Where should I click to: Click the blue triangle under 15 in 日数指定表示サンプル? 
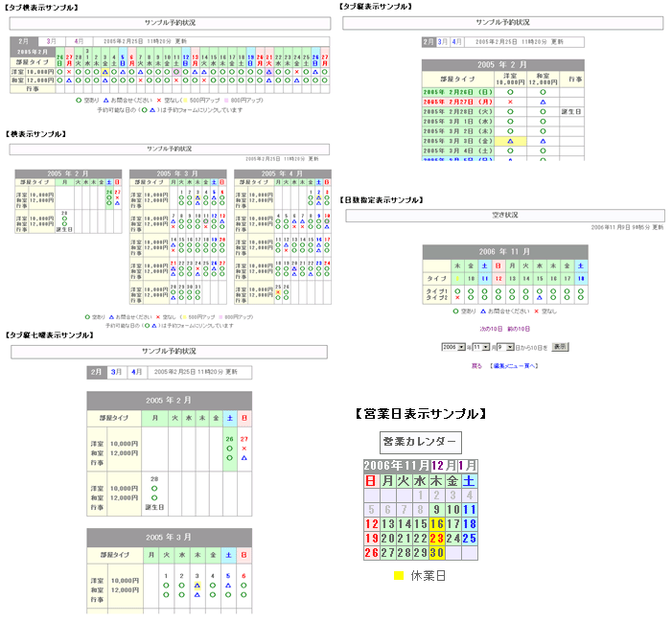[x=540, y=297]
